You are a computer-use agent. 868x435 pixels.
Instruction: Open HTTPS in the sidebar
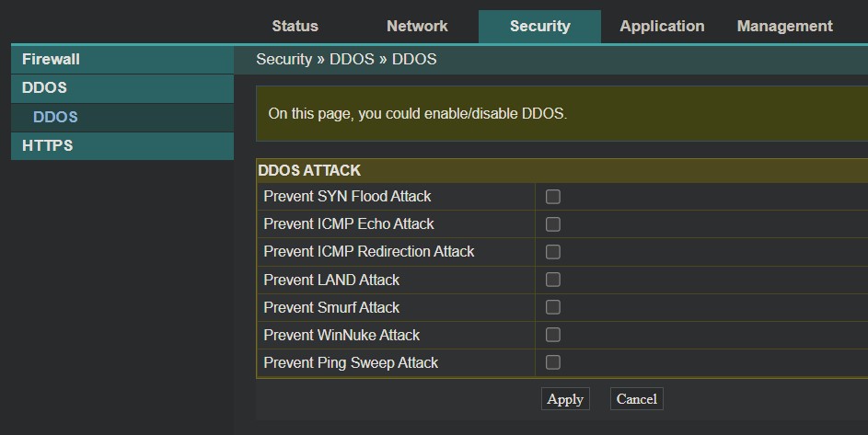click(48, 145)
